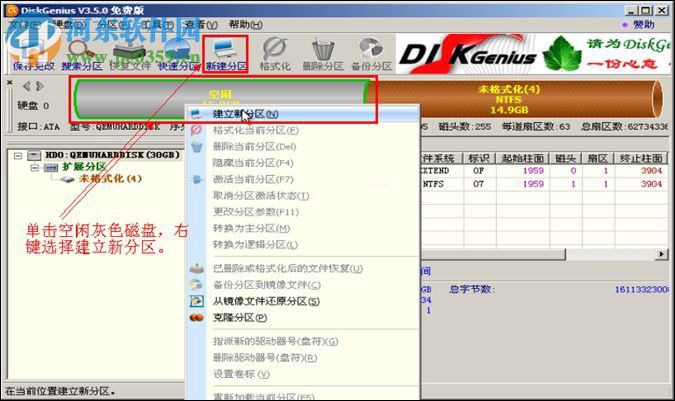Choose 转换为主分区(M) in context menu
675x401 pixels.
tap(303, 228)
